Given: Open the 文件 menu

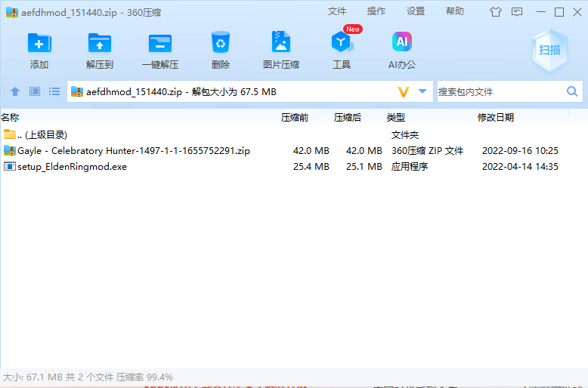Looking at the screenshot, I should [x=337, y=11].
